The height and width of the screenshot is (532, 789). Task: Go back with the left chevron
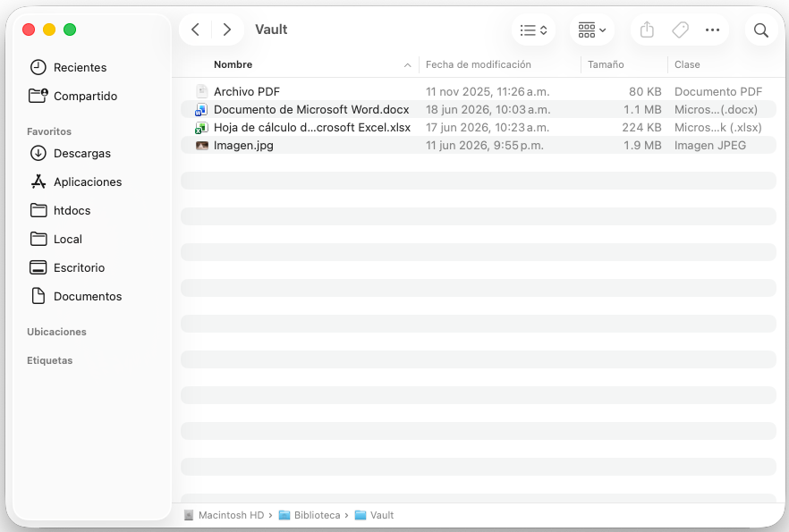click(195, 30)
